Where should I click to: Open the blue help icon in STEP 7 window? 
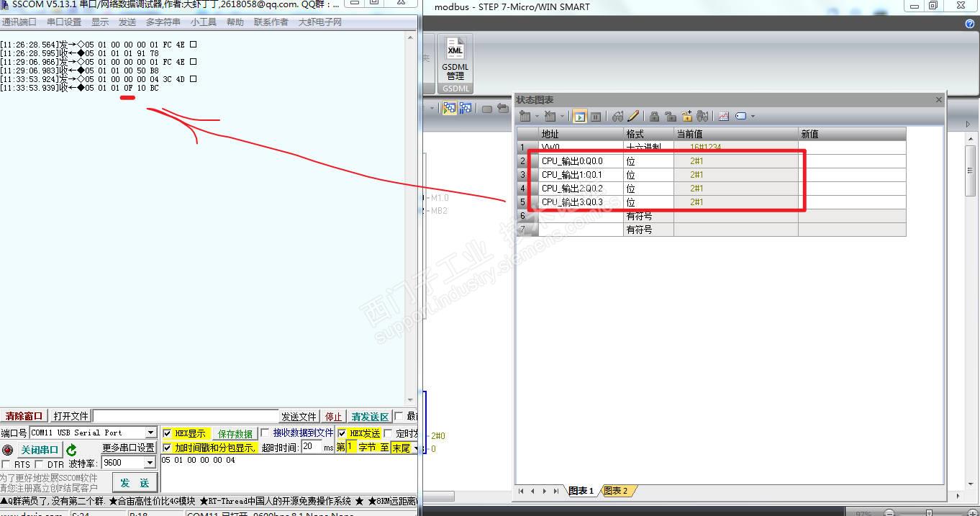[x=970, y=24]
